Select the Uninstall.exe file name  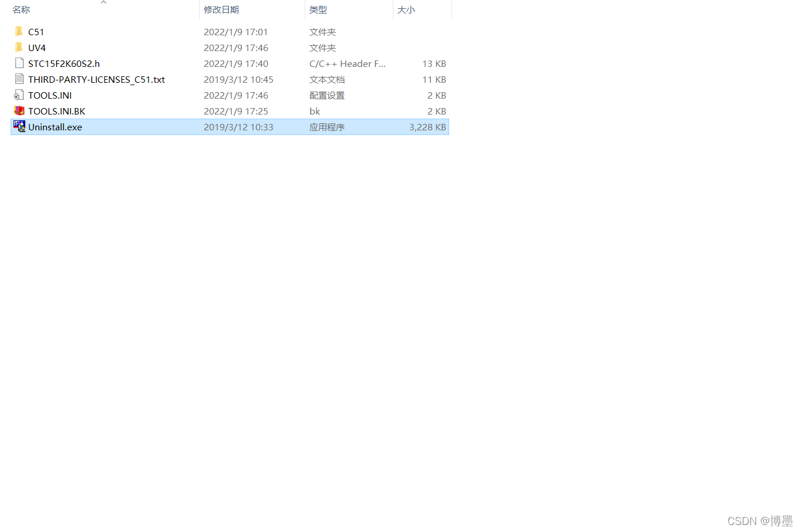click(55, 127)
